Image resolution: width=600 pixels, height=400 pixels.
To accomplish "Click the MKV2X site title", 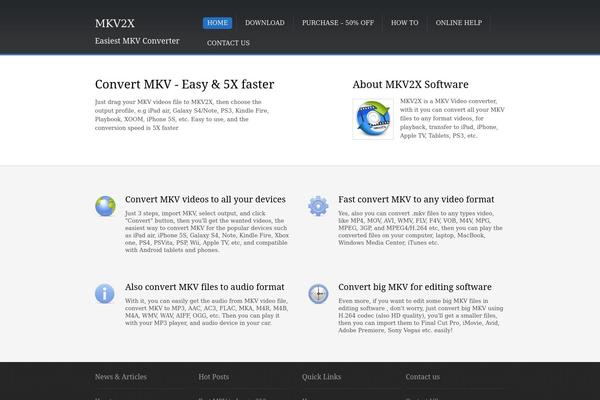I will point(115,23).
